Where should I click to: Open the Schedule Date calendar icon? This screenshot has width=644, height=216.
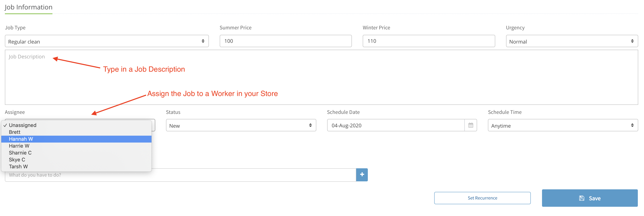[x=471, y=125]
